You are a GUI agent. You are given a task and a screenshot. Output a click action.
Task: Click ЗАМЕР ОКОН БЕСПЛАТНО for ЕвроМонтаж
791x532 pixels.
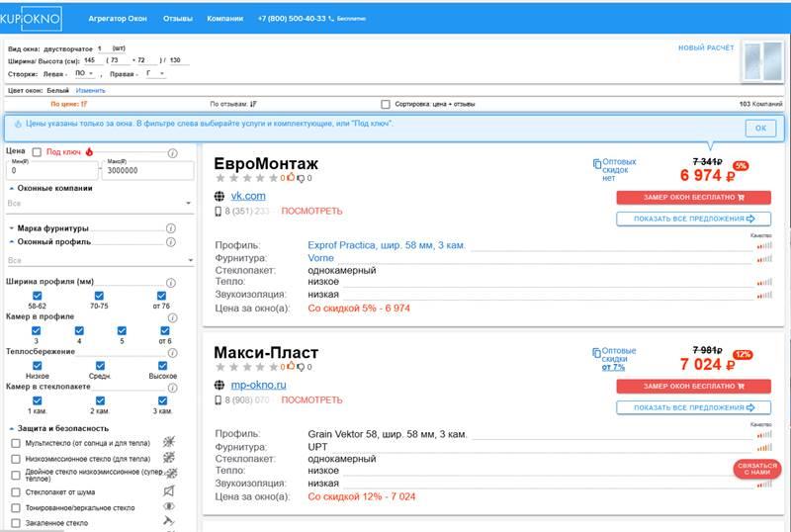tap(694, 198)
